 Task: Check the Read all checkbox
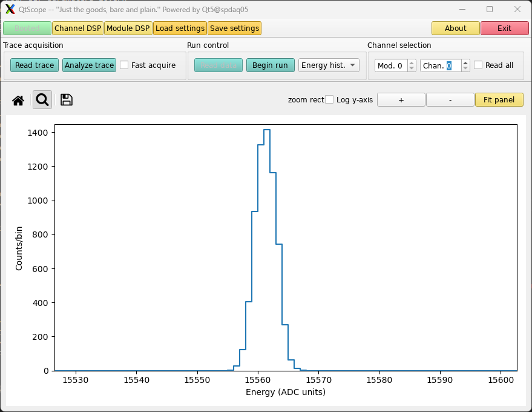tap(478, 65)
